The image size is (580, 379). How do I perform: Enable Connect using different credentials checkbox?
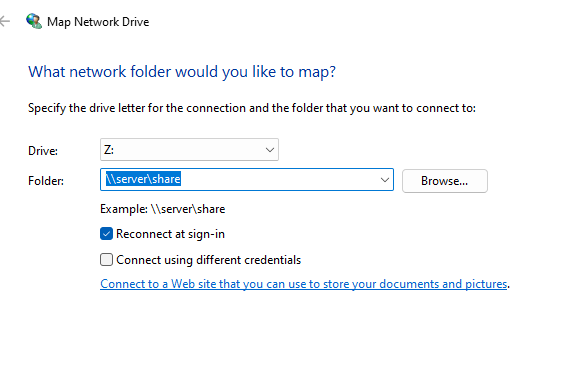(106, 260)
